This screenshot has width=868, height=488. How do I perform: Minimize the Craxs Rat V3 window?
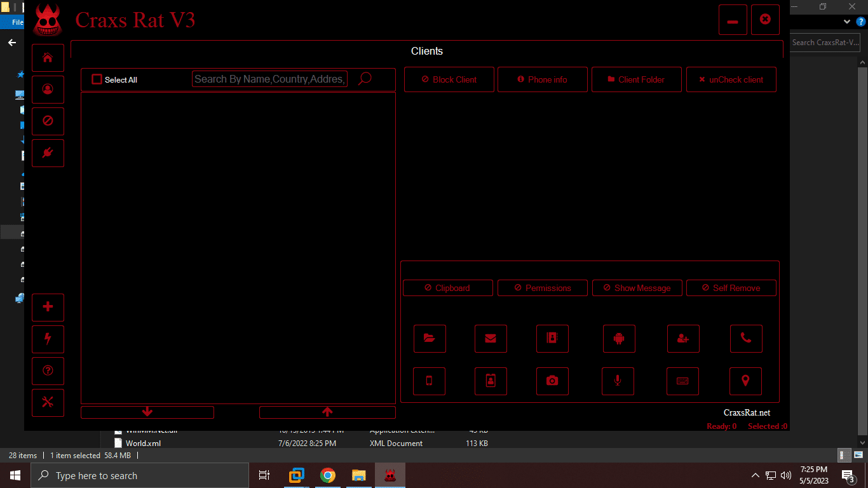733,20
